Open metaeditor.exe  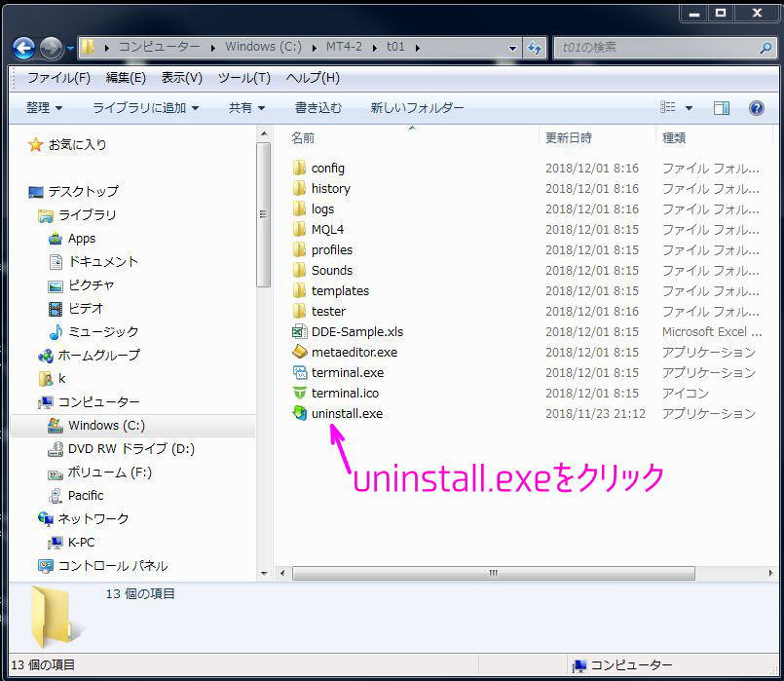pyautogui.click(x=351, y=352)
